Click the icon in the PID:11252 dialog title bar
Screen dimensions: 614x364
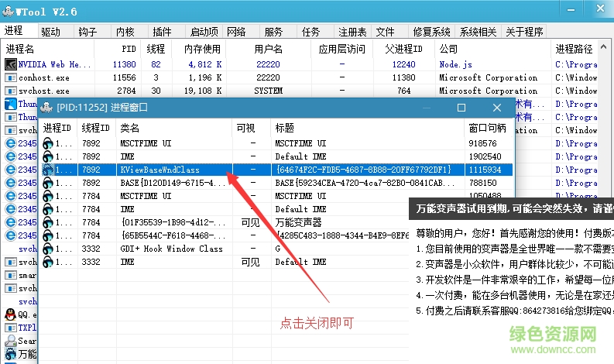47,108
